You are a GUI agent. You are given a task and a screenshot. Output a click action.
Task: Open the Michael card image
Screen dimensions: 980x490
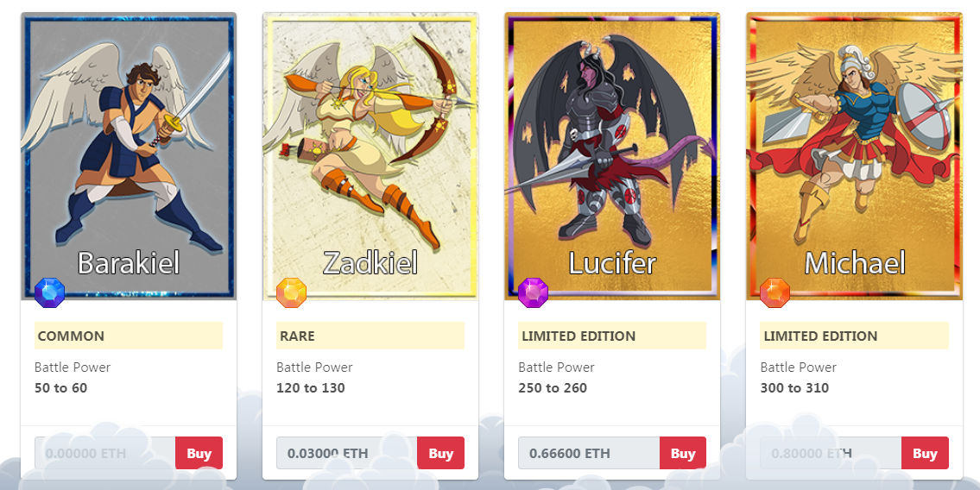[x=855, y=156]
